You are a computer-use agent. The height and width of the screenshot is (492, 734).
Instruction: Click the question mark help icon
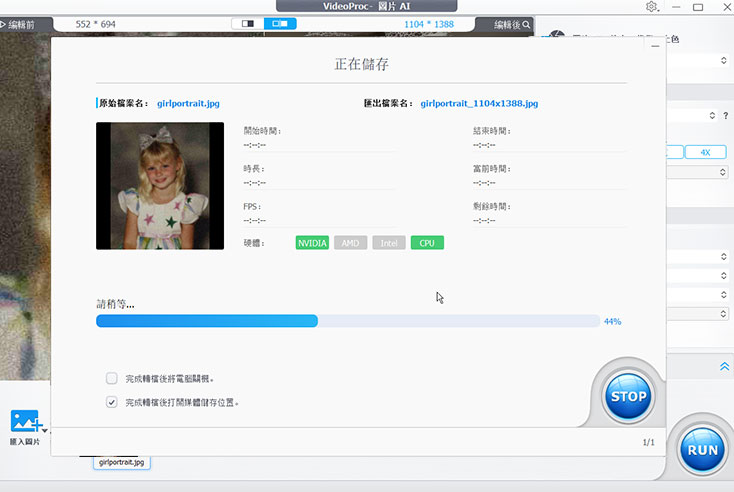[726, 116]
